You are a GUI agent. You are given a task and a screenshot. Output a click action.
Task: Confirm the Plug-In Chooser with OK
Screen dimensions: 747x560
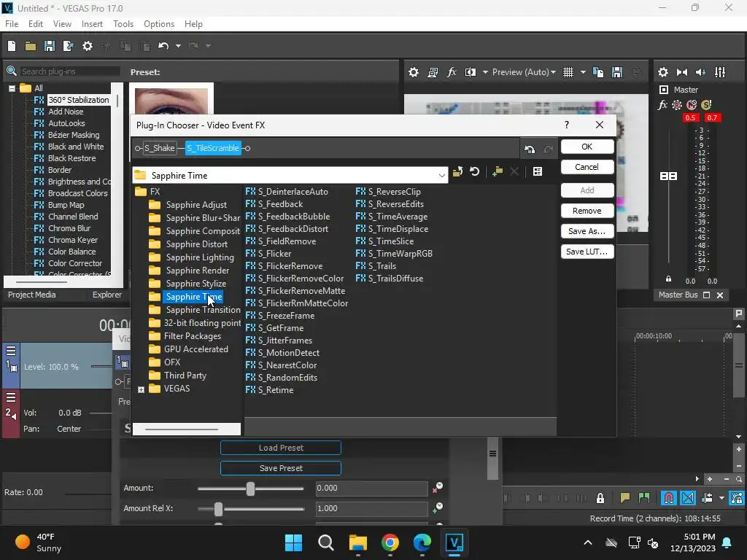(587, 147)
